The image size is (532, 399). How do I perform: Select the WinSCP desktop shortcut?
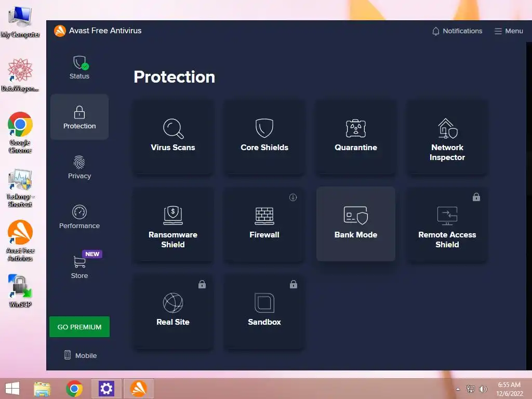point(20,290)
